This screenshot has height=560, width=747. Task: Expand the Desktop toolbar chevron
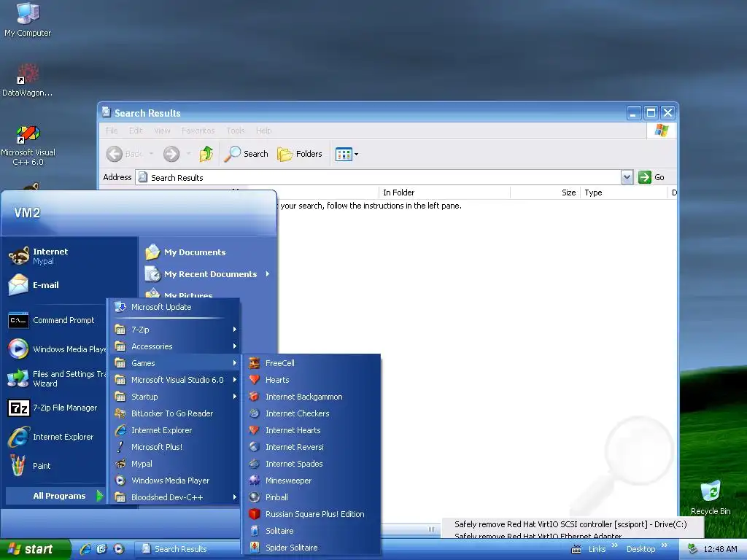click(665, 545)
